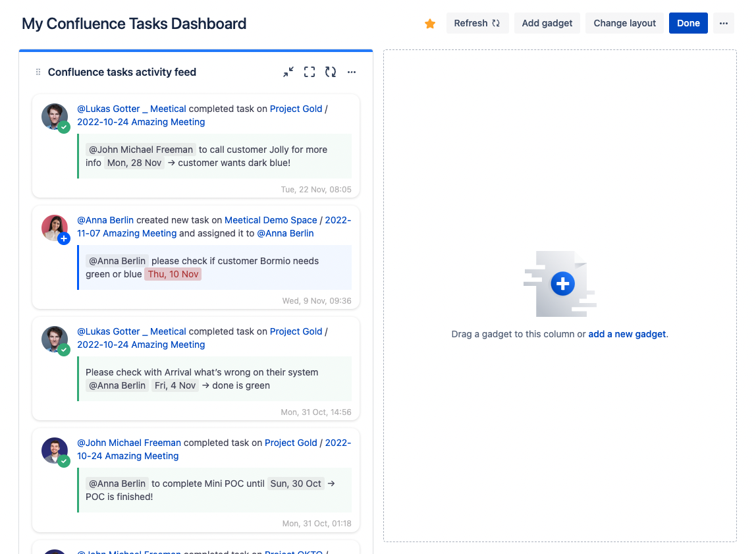This screenshot has width=756, height=554.
Task: Open Project Gold link in the Tue 22 Nov entry
Action: click(296, 109)
